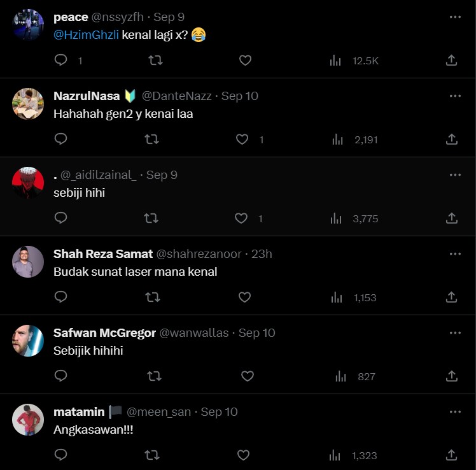
Task: Open more menu on Safwan McGregor's tweet
Action: pyautogui.click(x=455, y=333)
